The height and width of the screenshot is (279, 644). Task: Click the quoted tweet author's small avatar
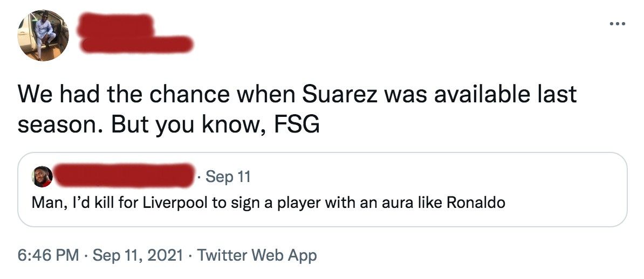42,177
